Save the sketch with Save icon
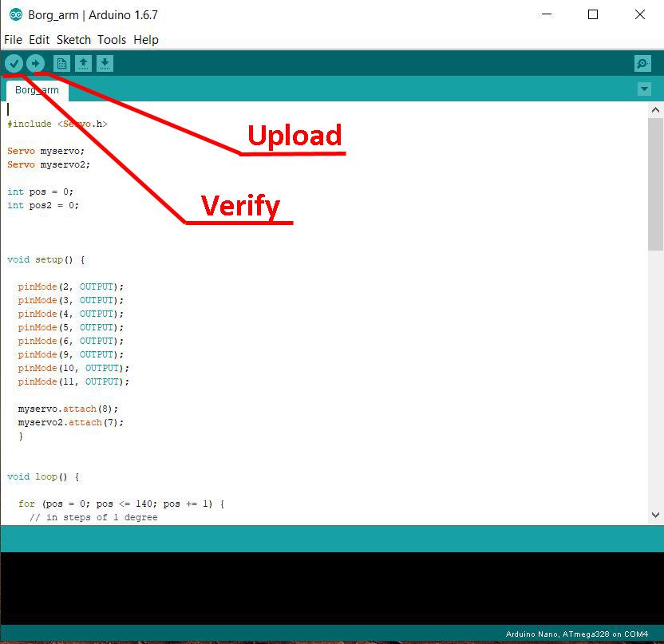The height and width of the screenshot is (644, 664). [105, 64]
